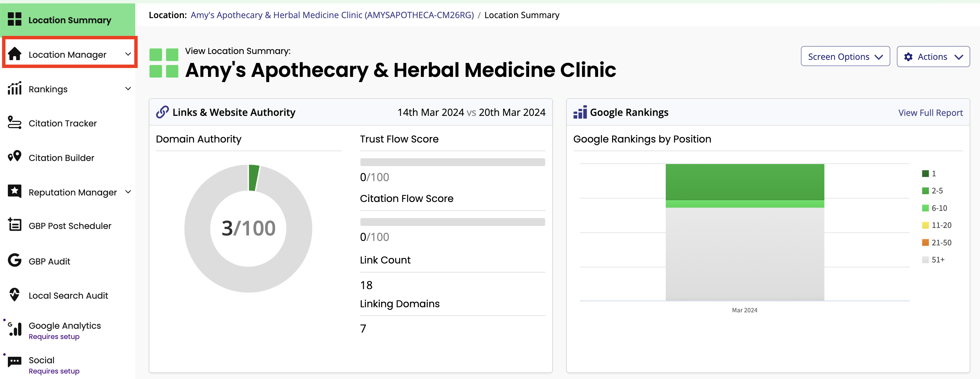Click the Local Search Audit icon
Image resolution: width=980 pixels, height=379 pixels.
point(14,295)
